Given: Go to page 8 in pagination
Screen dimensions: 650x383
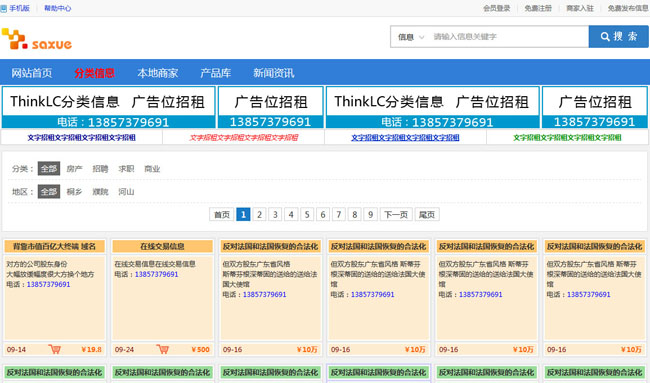Looking at the screenshot, I should pyautogui.click(x=355, y=214).
